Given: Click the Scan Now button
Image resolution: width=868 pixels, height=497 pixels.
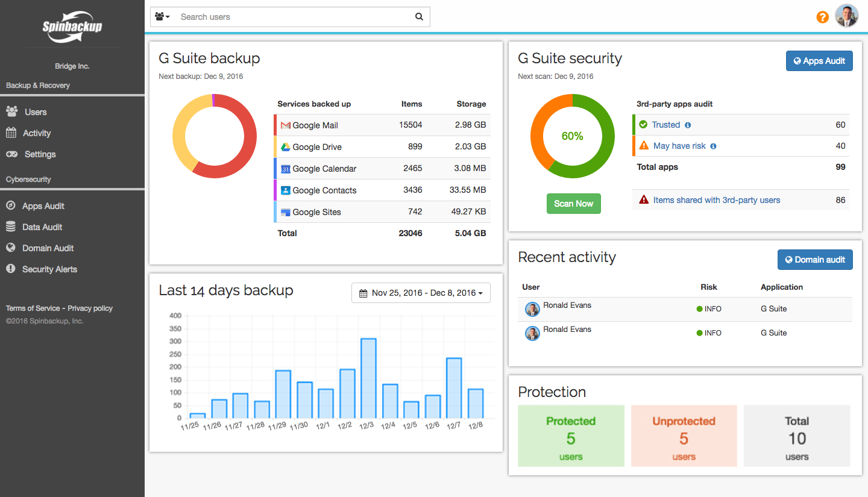Looking at the screenshot, I should [574, 204].
